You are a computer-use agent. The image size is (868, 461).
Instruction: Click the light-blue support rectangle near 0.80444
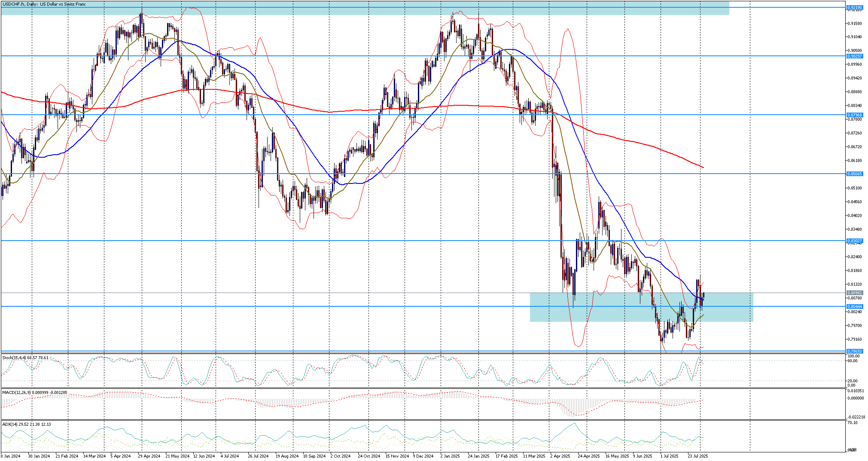click(x=641, y=307)
